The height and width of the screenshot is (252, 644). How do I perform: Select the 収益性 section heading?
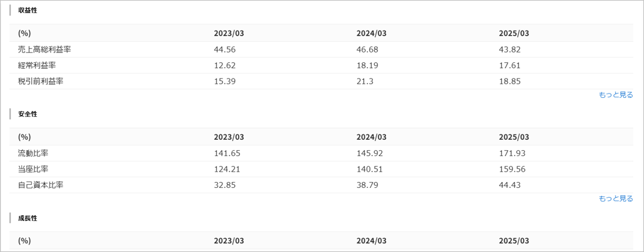[27, 11]
